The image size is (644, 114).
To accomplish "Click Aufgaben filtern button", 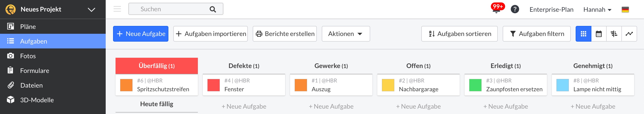I will click(537, 34).
